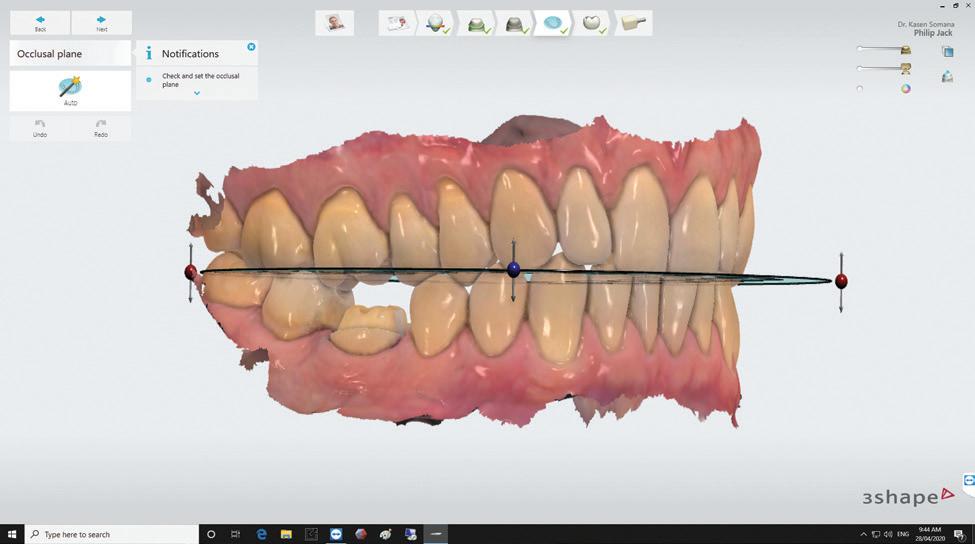Click the Occlusal plane panel title
This screenshot has height=544, width=975.
click(x=50, y=53)
